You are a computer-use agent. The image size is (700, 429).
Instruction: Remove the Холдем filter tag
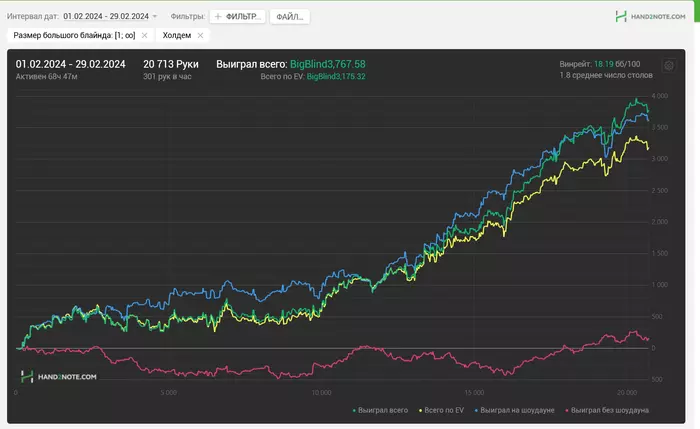pos(200,35)
